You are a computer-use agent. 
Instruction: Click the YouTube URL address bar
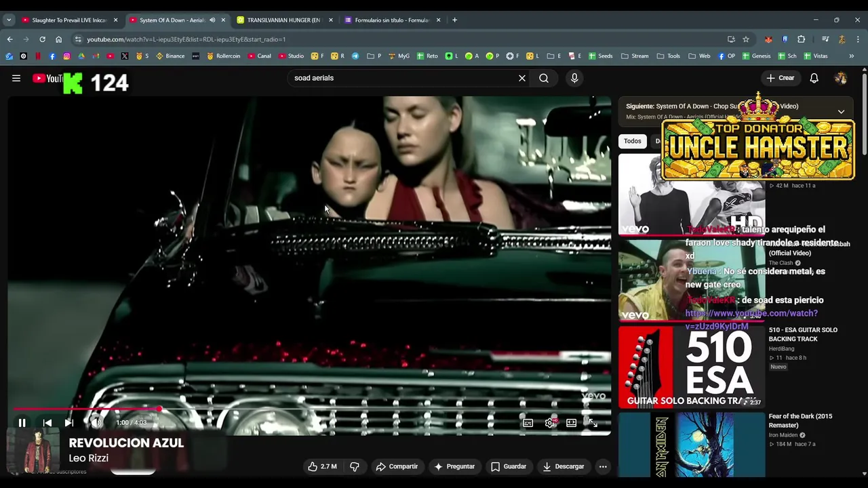(x=400, y=39)
